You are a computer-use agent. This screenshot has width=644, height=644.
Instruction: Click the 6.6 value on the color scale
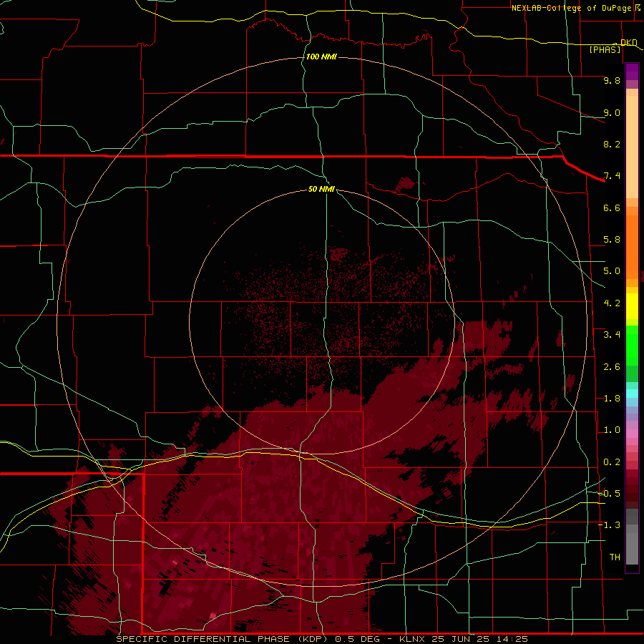point(612,208)
